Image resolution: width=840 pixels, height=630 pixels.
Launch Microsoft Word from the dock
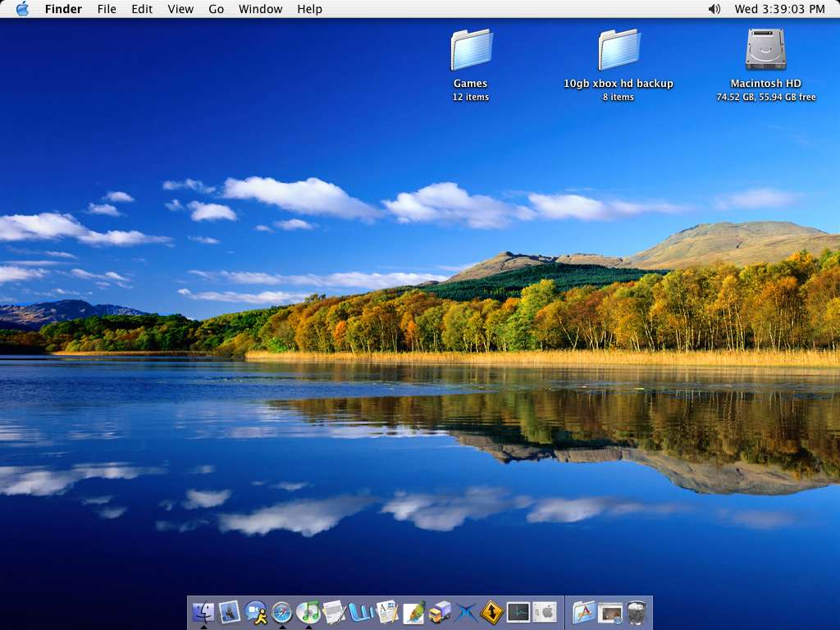click(361, 612)
